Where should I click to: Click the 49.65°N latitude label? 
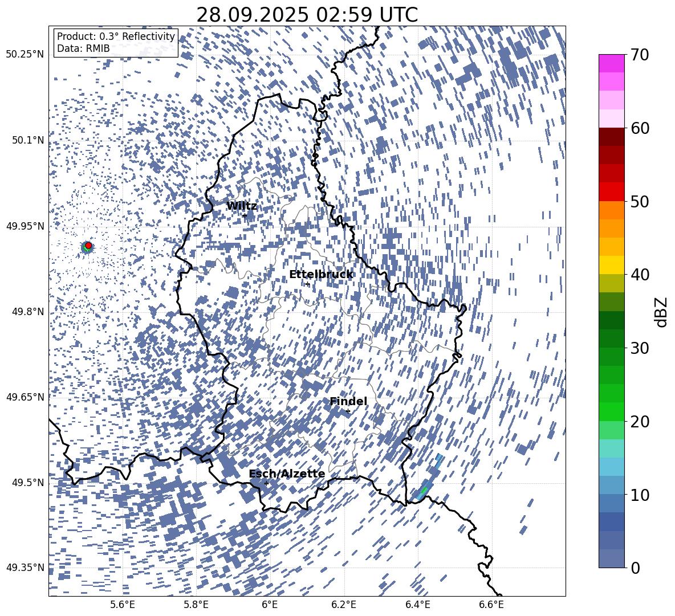coord(25,397)
